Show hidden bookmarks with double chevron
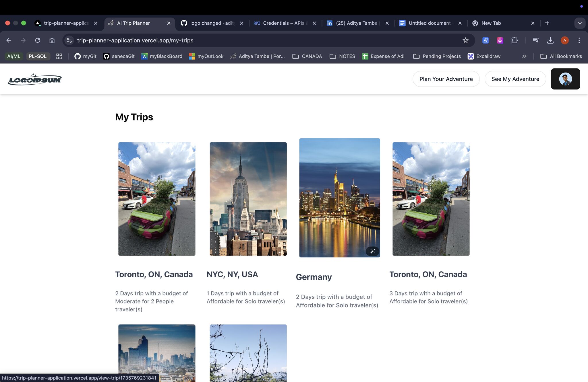 coord(524,56)
